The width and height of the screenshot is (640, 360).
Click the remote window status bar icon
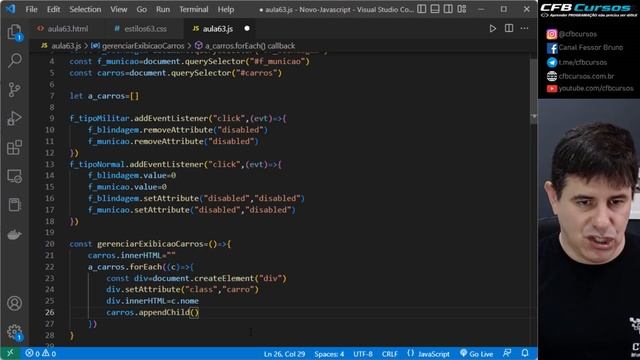click(x=10, y=353)
